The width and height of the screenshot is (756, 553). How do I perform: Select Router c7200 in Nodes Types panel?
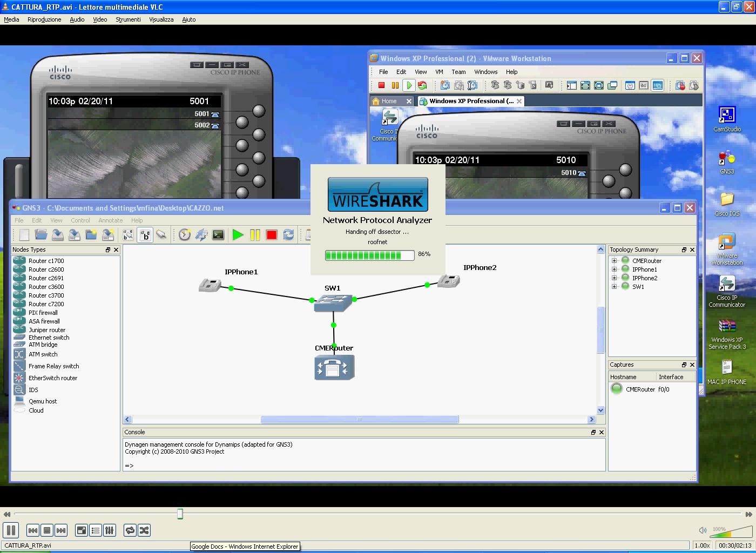[x=46, y=304]
